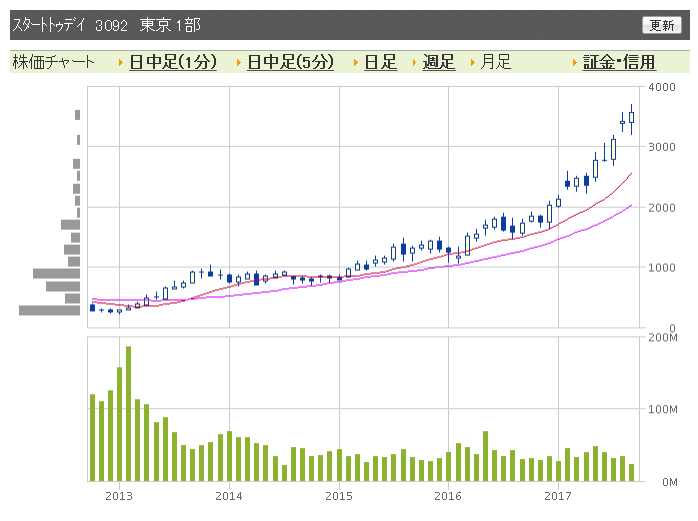Switch to the 日足 daily chart
The height and width of the screenshot is (521, 698).
click(380, 62)
